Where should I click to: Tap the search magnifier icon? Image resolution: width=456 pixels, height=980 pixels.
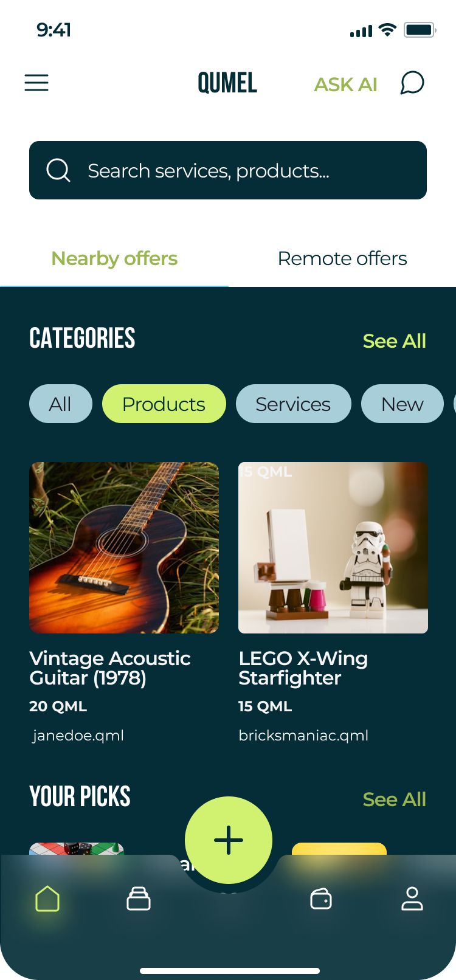(58, 170)
